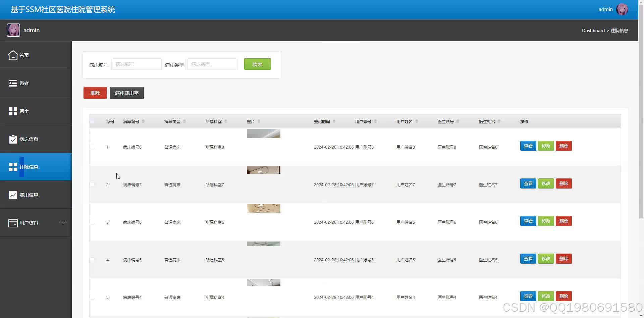Click the 所属科室8 cell
644x318 pixels.
click(215, 147)
